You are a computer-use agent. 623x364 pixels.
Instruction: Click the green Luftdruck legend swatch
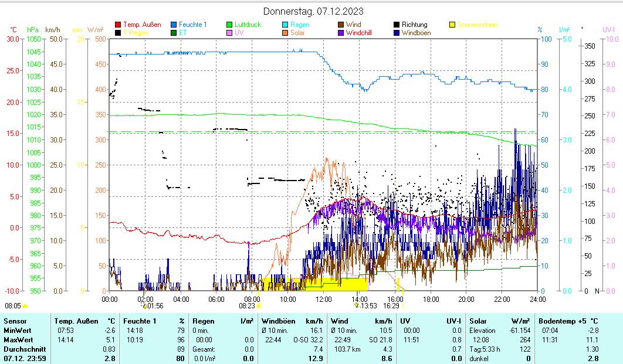tap(229, 25)
